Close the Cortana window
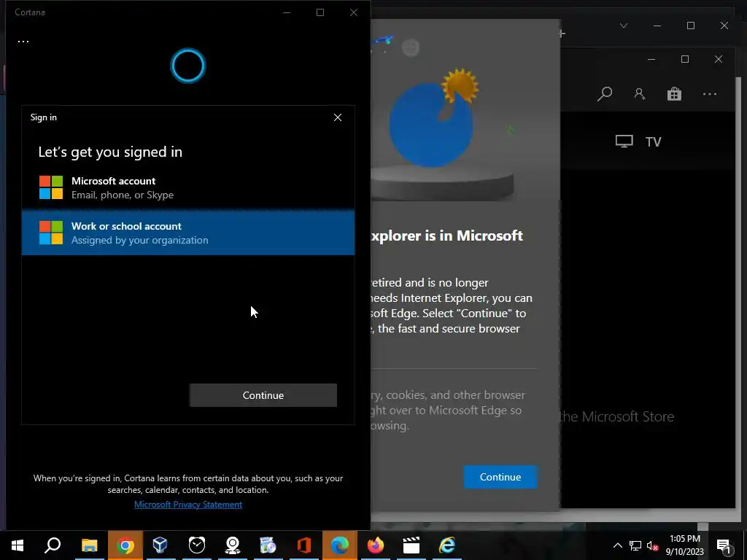This screenshot has width=747, height=560. pyautogui.click(x=354, y=12)
